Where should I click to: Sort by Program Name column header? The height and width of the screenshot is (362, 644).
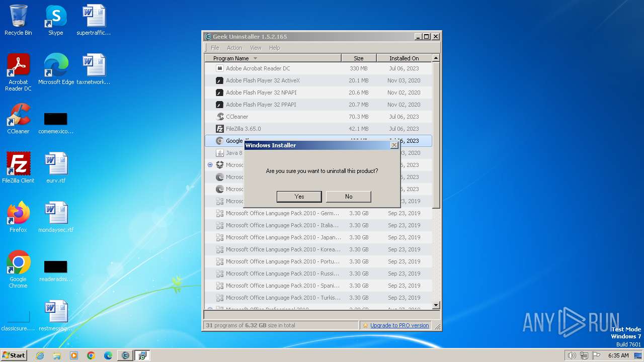pyautogui.click(x=273, y=58)
